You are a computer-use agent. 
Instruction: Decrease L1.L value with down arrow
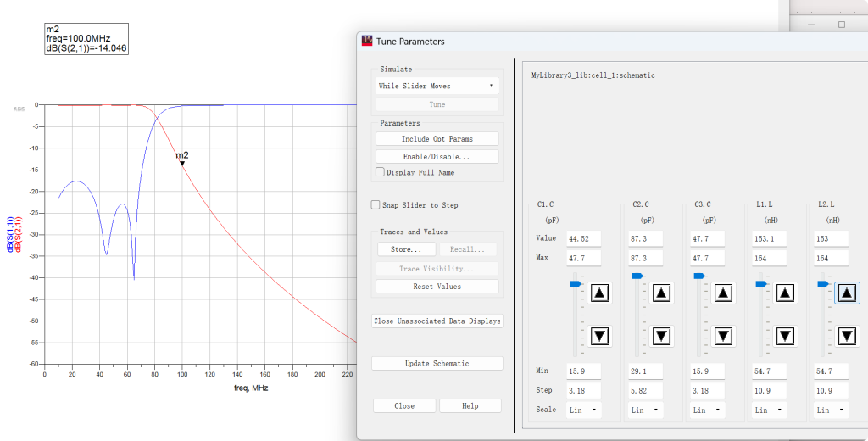[x=786, y=336]
